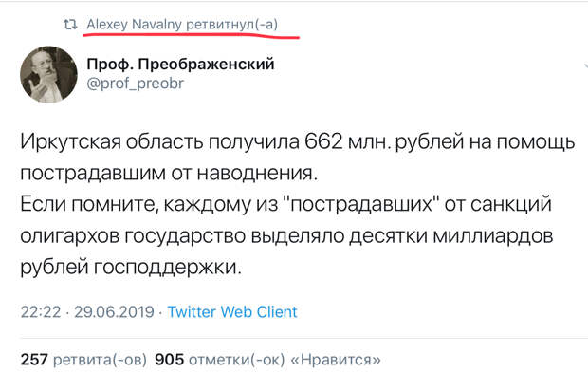Screen dimensions: 588x373
Task: Follow the Twitter Web Client link
Action: [232, 312]
